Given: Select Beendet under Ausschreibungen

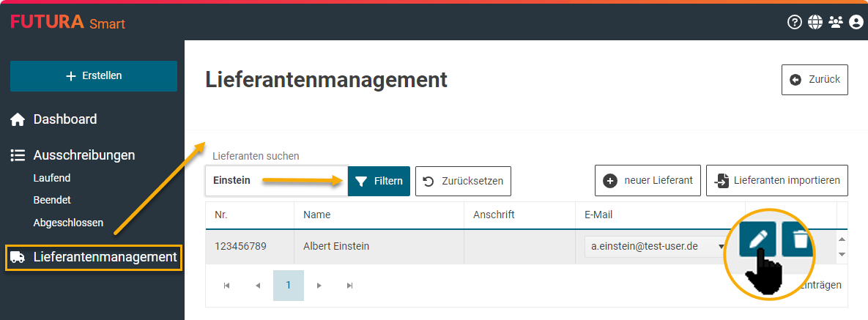Looking at the screenshot, I should [x=52, y=200].
